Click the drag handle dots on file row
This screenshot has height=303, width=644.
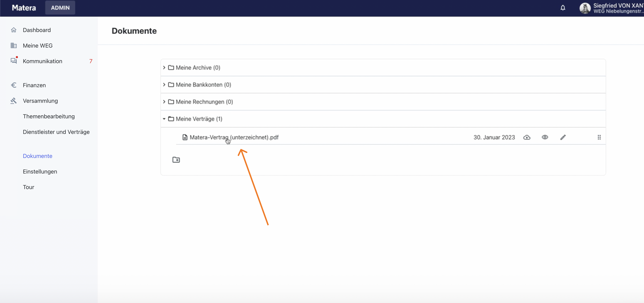tap(599, 137)
